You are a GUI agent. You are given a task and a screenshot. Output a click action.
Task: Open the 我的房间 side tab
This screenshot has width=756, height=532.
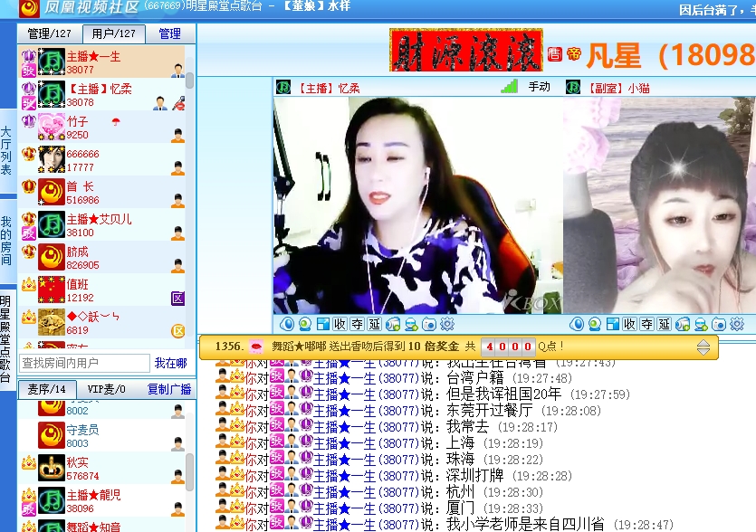pos(6,241)
